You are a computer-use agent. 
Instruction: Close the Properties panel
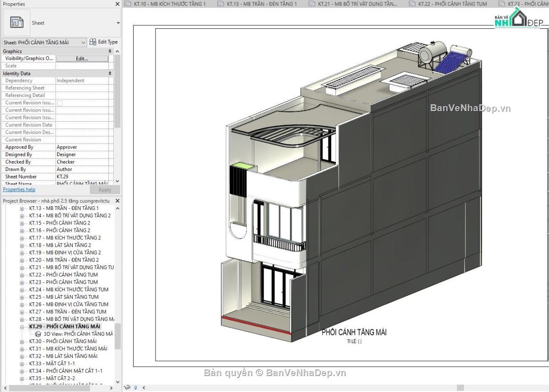click(118, 4)
